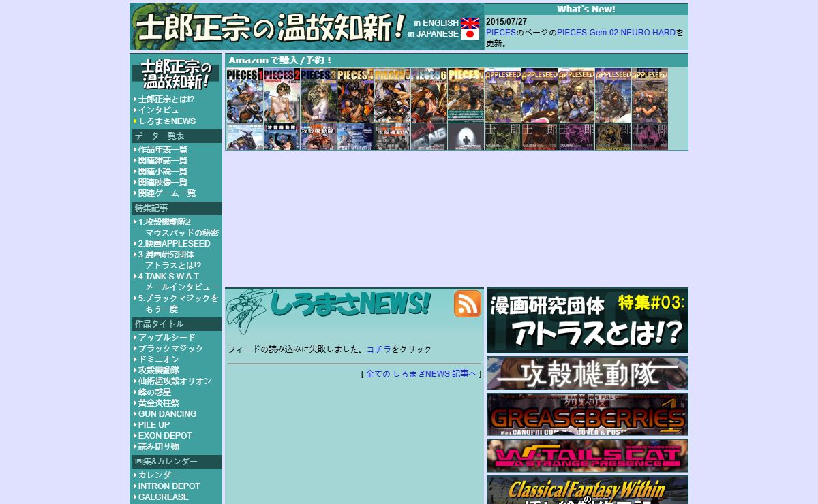Screen dimensions: 818x504
Task: Select しろまさNEWS in the sidebar menu
Action: pyautogui.click(x=166, y=121)
